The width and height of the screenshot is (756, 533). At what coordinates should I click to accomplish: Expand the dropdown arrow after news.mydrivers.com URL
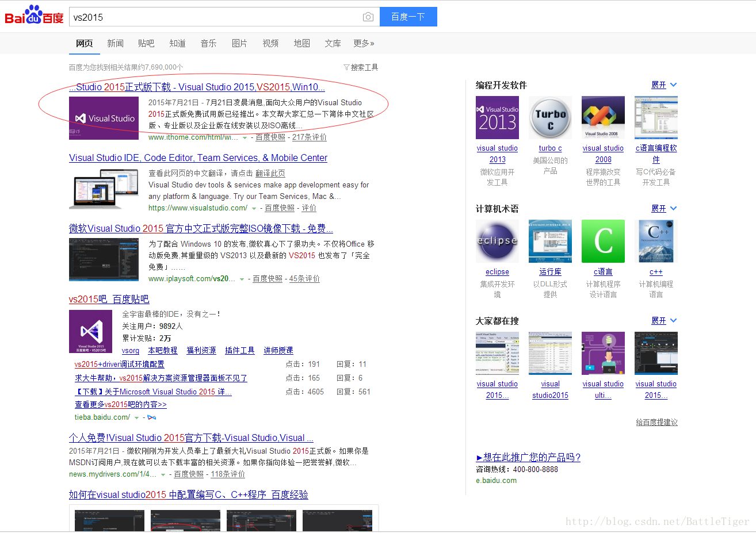(x=163, y=475)
